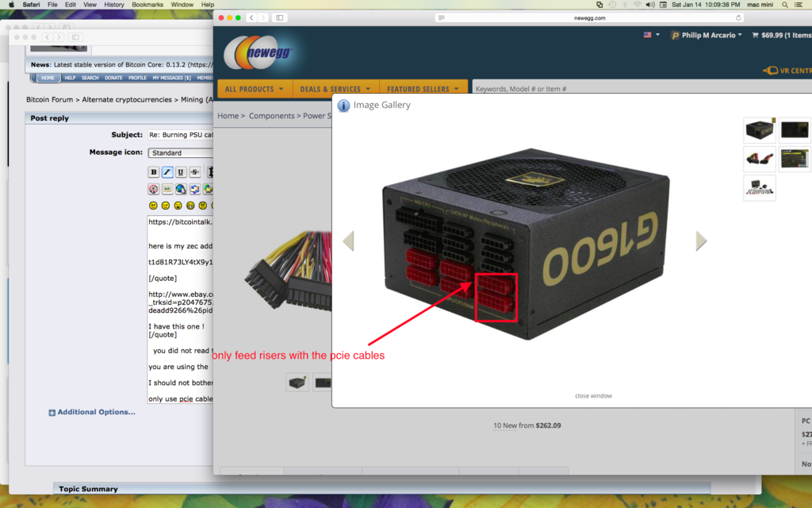Open Spotlight search in menu bar

[785, 5]
